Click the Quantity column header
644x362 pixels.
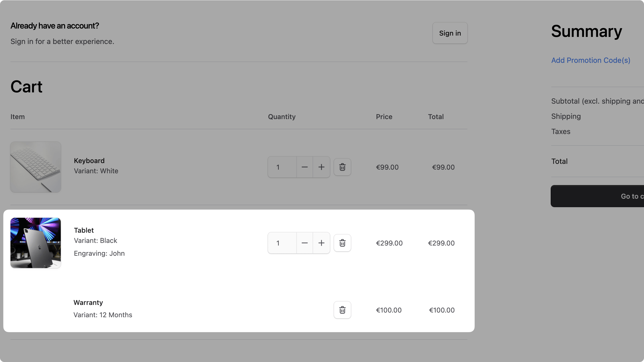point(282,117)
